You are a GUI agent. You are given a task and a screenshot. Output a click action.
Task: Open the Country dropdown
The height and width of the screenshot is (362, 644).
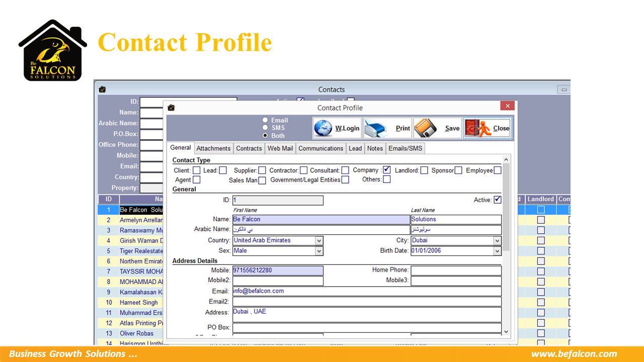pos(319,240)
